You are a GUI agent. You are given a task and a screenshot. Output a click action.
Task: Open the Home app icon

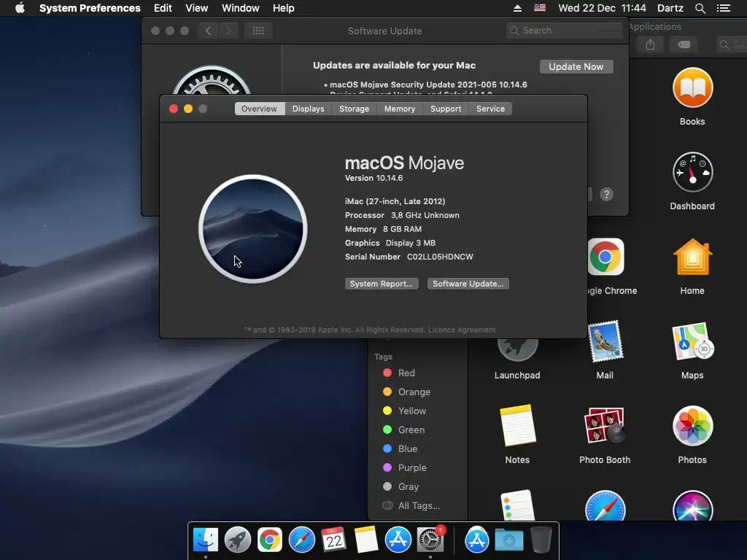tap(692, 257)
